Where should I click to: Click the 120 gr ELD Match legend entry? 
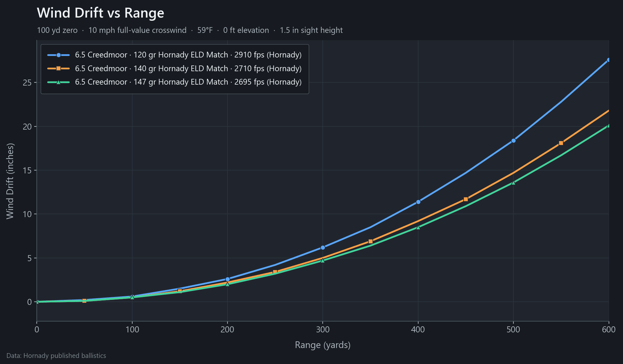point(174,55)
